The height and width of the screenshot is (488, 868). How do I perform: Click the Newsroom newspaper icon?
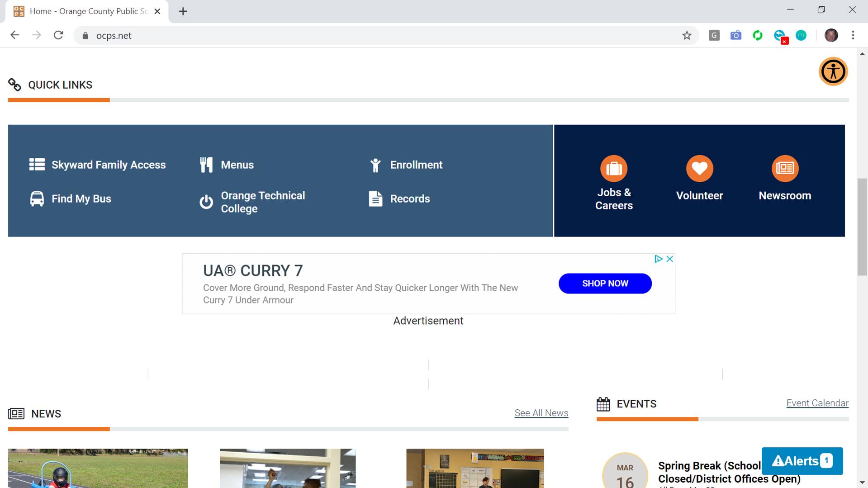[785, 168]
